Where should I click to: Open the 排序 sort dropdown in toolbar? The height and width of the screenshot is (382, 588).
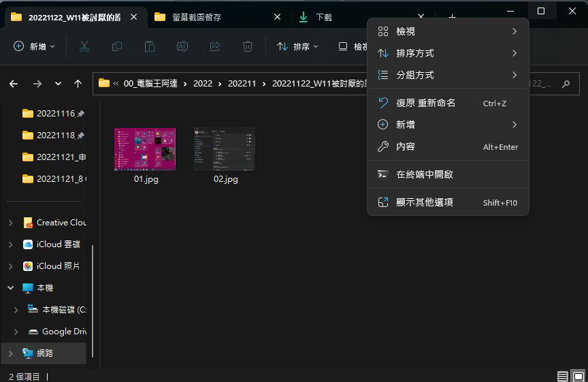pos(297,46)
